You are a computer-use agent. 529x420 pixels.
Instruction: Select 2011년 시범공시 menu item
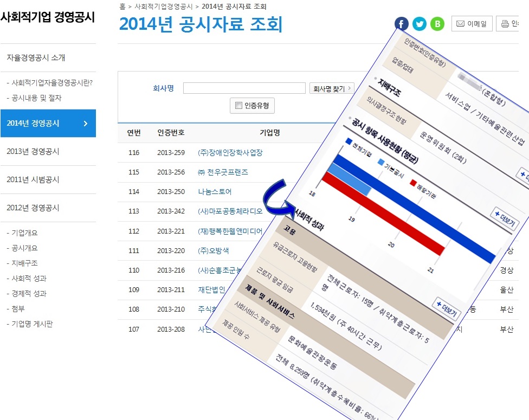pyautogui.click(x=33, y=179)
